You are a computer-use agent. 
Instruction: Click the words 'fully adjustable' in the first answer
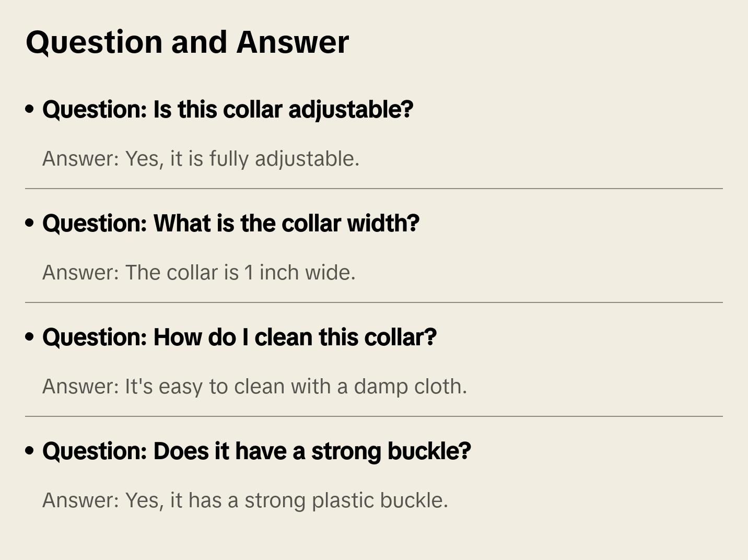point(284,159)
